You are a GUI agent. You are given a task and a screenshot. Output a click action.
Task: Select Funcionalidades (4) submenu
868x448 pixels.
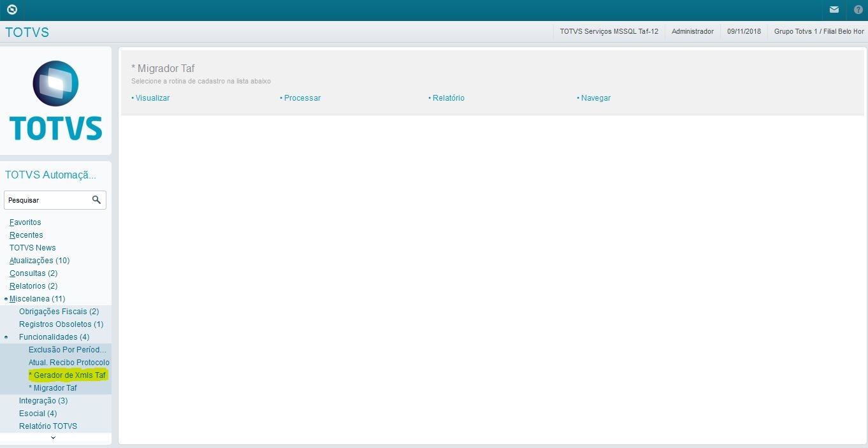[x=54, y=337]
